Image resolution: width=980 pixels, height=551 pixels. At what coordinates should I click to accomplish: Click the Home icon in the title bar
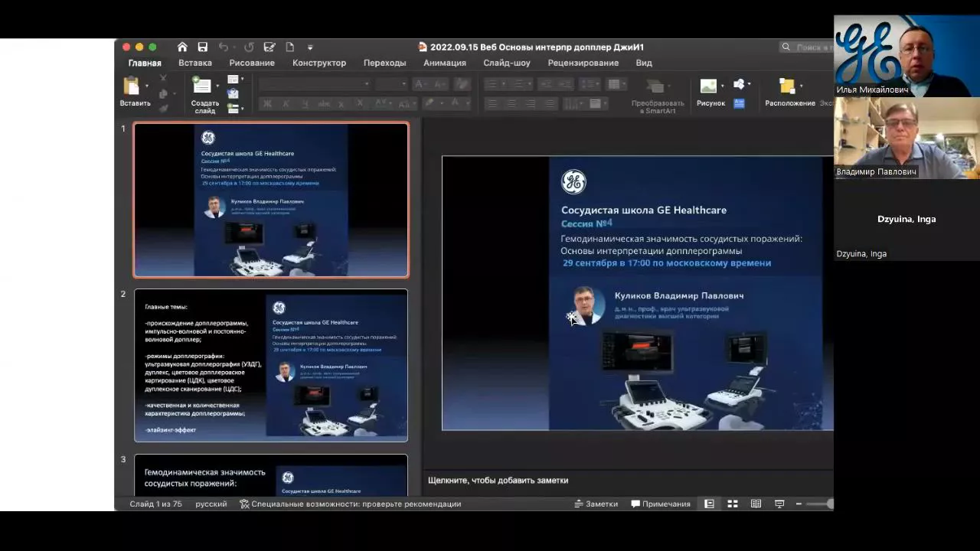[182, 47]
